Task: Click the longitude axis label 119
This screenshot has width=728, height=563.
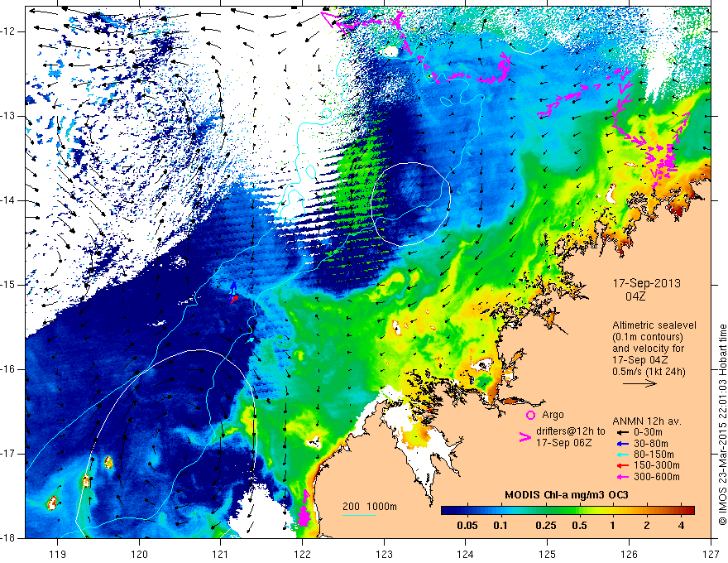Action: tap(58, 554)
